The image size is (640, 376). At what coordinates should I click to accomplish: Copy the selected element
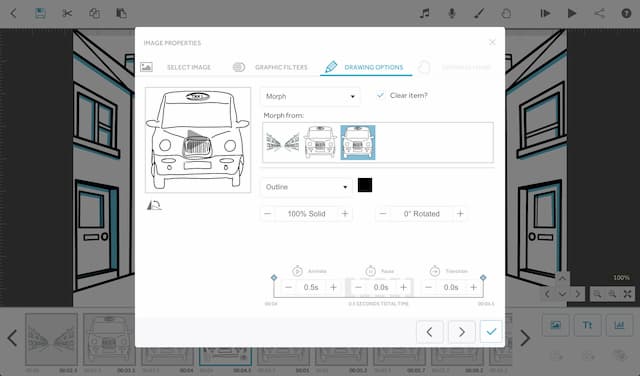pos(94,13)
